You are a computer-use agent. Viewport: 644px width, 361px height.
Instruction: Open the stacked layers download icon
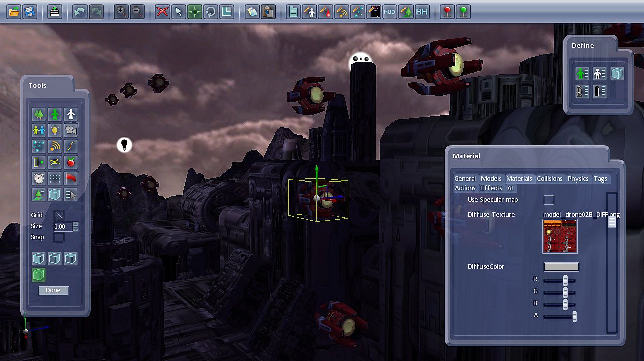pyautogui.click(x=55, y=12)
